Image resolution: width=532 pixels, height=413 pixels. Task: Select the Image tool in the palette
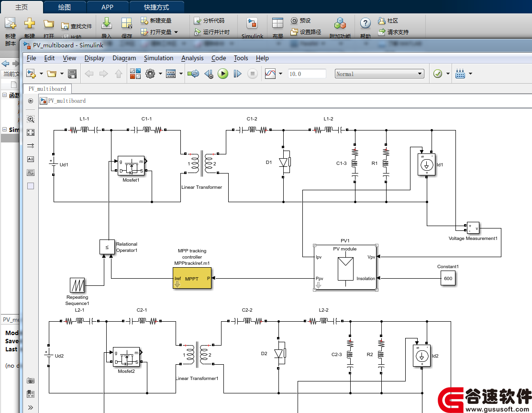pyautogui.click(x=31, y=173)
